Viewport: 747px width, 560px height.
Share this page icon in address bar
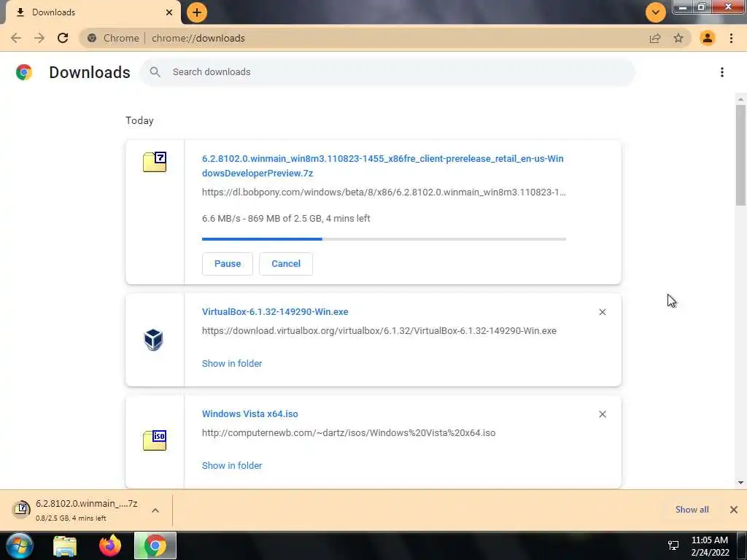(x=655, y=38)
